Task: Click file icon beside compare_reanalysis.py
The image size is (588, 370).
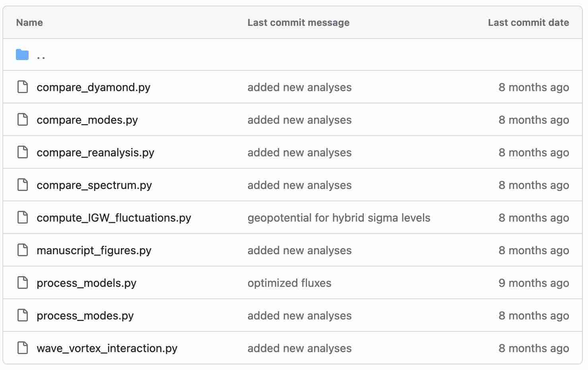Action: [23, 152]
